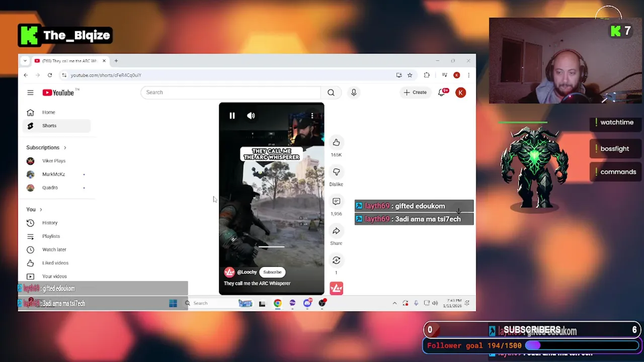Open Shorts in the sidebar
The image size is (644, 362).
click(x=56, y=126)
